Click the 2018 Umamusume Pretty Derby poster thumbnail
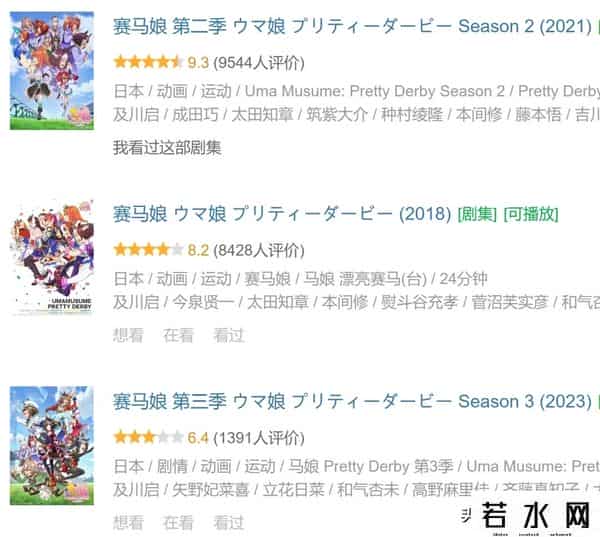Screen dimensions: 600x537 tap(52, 258)
